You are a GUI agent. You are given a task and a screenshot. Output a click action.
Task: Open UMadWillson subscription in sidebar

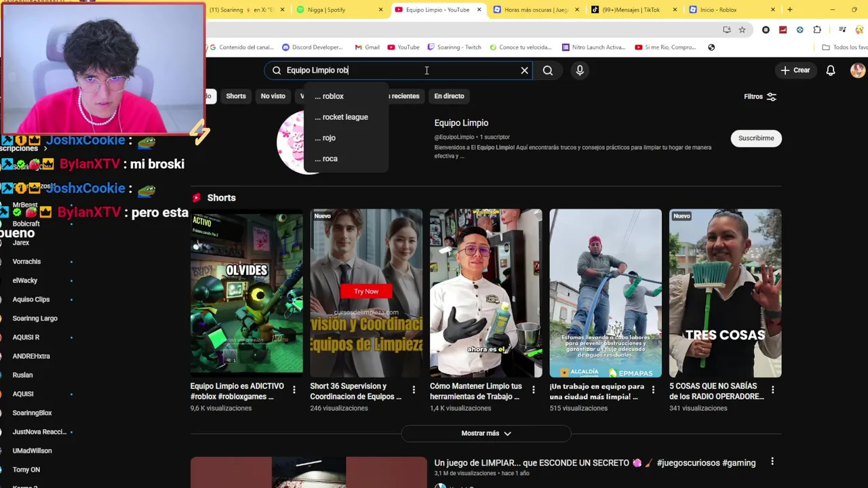[x=32, y=451]
